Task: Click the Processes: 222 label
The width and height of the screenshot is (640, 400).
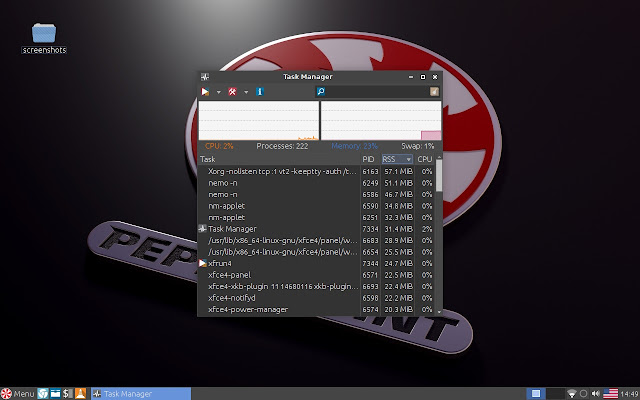Action: pyautogui.click(x=282, y=146)
